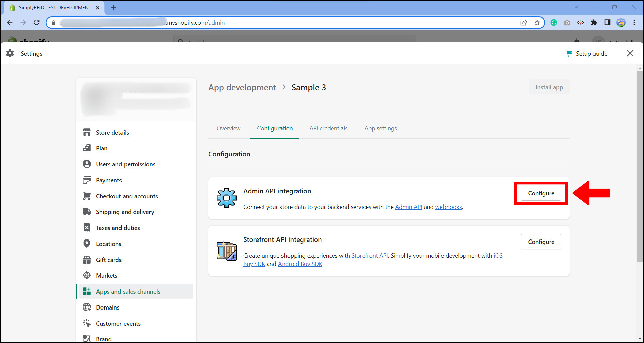Switch to the Overview tab

point(228,128)
